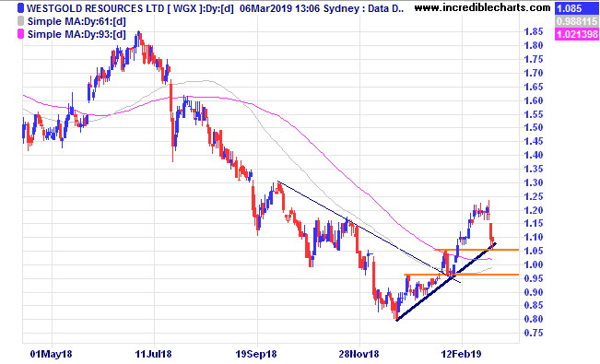Click the 0.85 price axis label
Screen dimensions: 600x364
coord(534,305)
